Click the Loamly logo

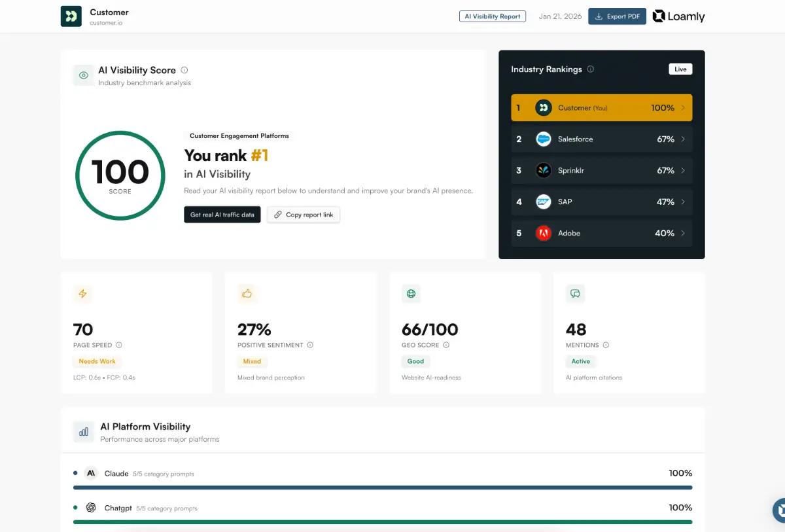[678, 16]
